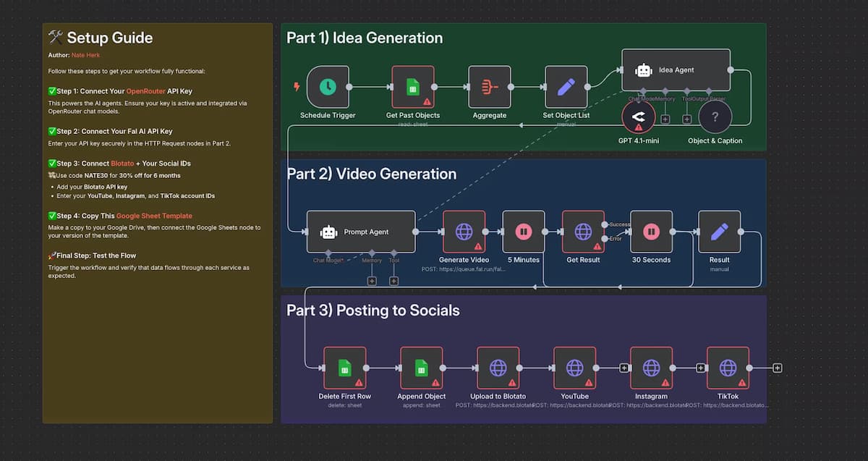Open the Object & Caption tool node

pos(715,116)
